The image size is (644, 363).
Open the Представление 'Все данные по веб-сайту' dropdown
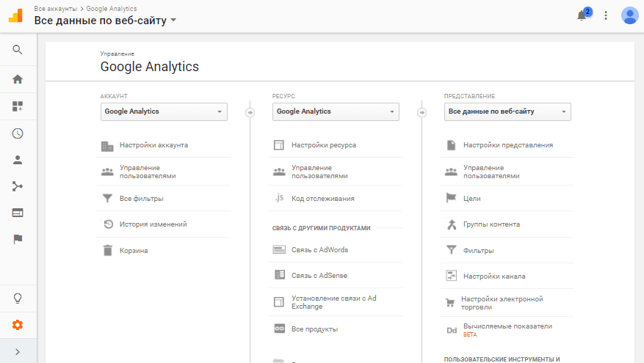pos(507,111)
